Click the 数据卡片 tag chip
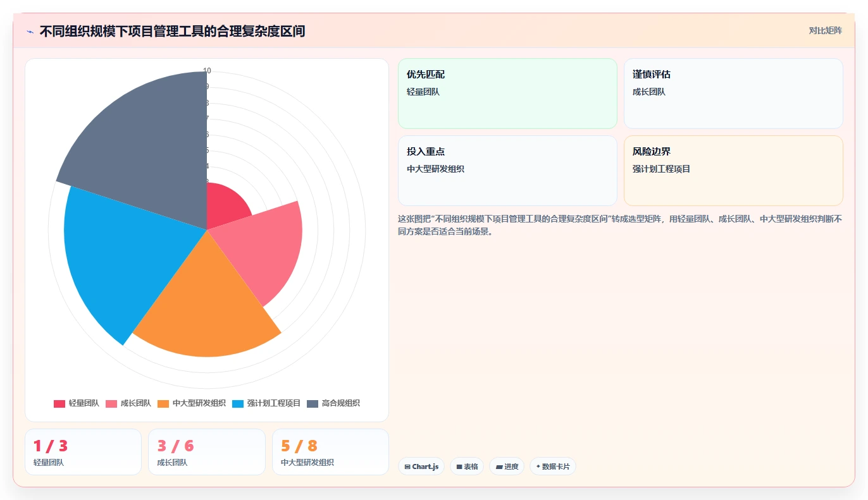868x500 pixels. click(x=553, y=466)
